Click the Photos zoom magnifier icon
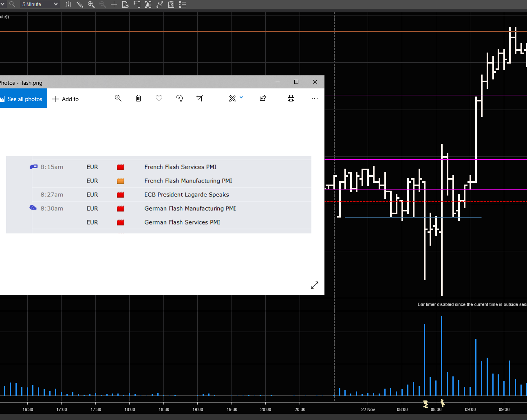The image size is (527, 420). 118,98
